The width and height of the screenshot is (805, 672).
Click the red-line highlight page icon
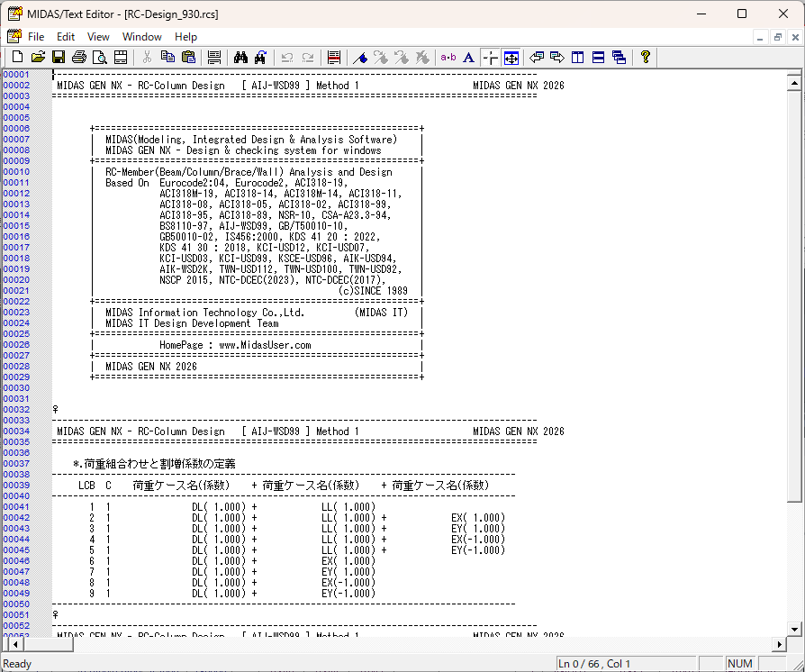(334, 57)
